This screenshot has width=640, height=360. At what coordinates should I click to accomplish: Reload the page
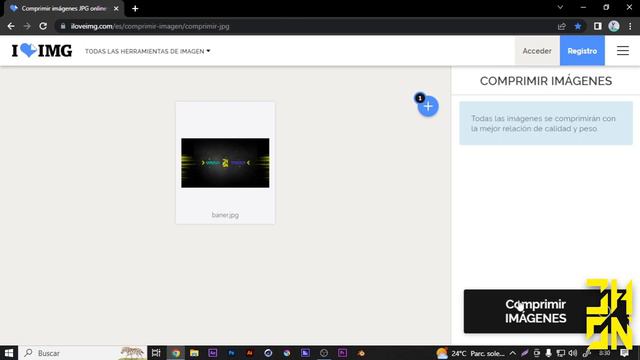[43, 26]
